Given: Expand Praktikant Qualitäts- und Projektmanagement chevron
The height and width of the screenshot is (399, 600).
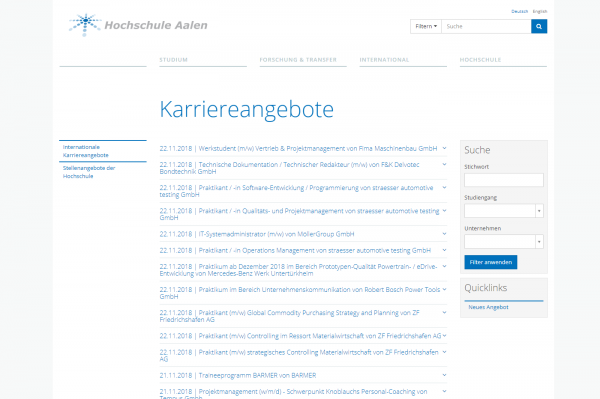Looking at the screenshot, I should [x=444, y=210].
